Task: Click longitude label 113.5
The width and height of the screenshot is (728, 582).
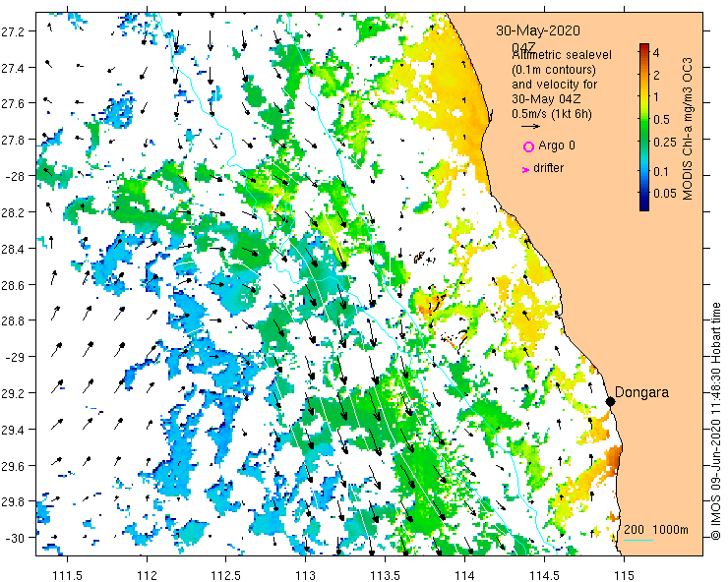Action: tap(386, 575)
